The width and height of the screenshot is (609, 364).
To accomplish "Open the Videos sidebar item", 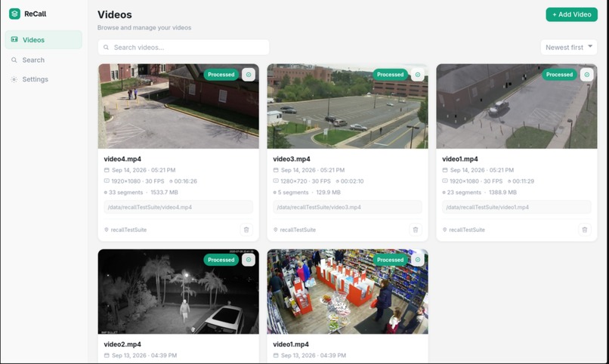I will (44, 40).
